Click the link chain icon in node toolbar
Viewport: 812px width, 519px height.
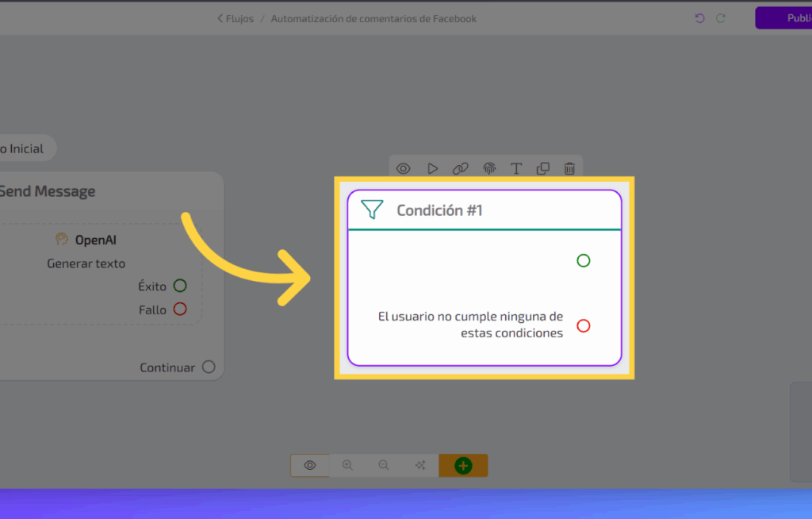460,168
